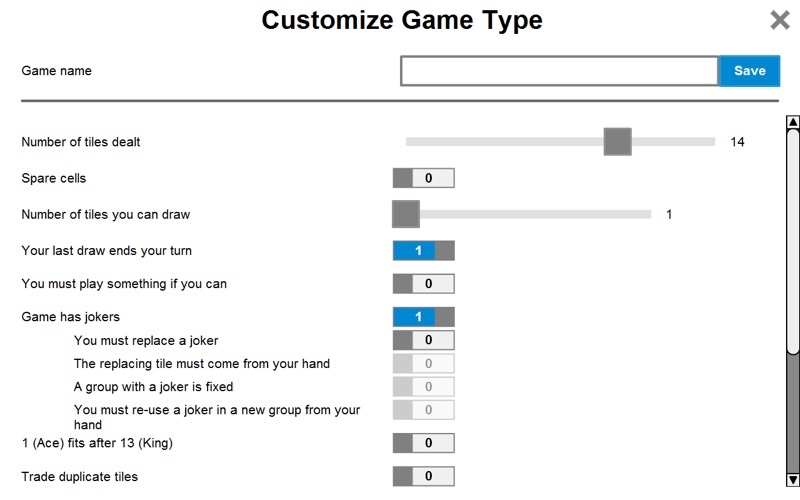Click the scrollbar down arrow
The width and height of the screenshot is (800, 500).
793,479
